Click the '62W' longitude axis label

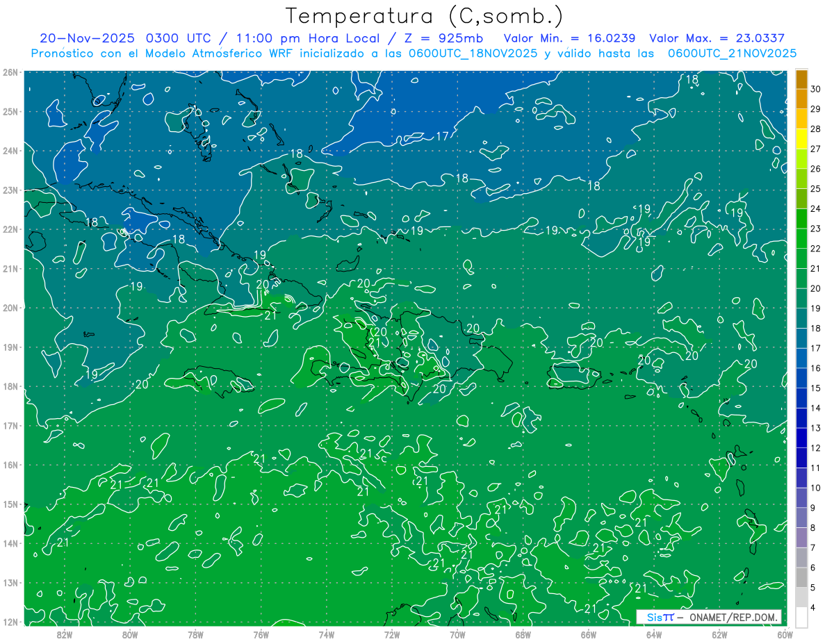(719, 634)
